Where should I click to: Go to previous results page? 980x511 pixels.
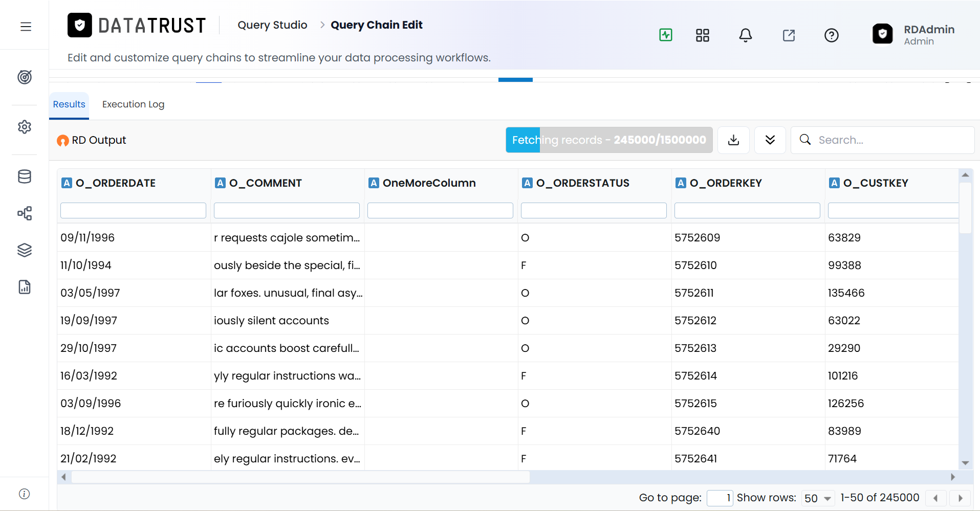(935, 498)
